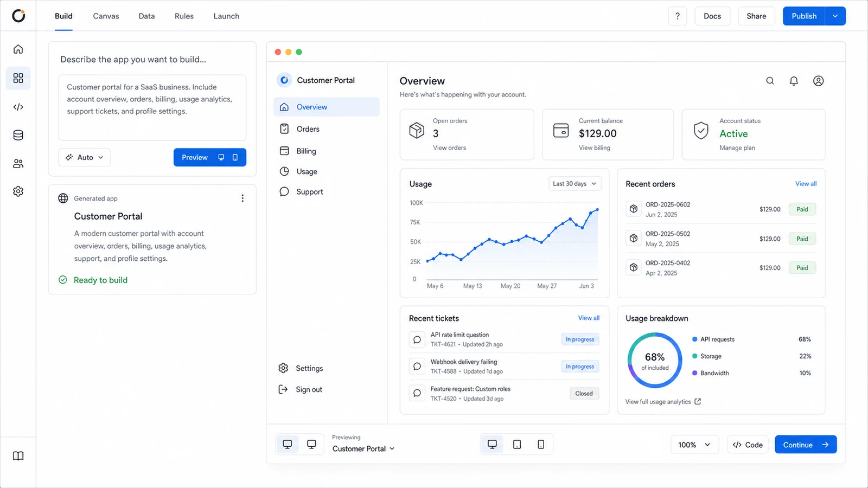
Task: Click the wallet icon in Current balance card
Action: (561, 131)
